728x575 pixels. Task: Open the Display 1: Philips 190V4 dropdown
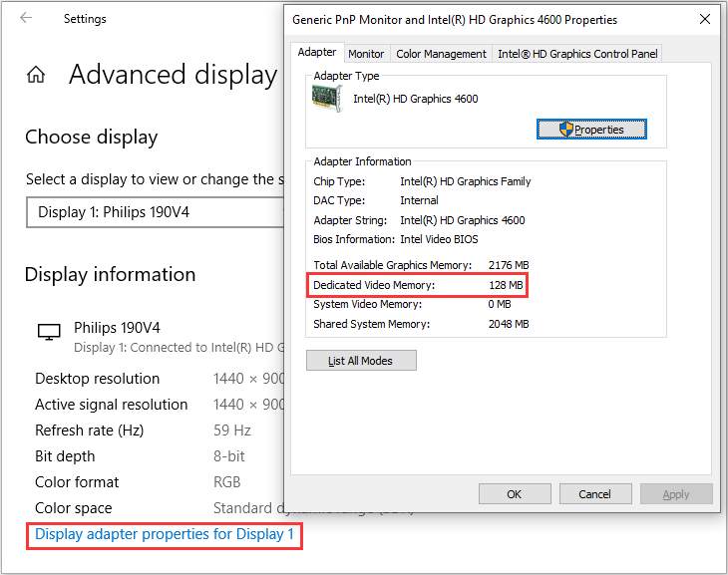pyautogui.click(x=155, y=212)
